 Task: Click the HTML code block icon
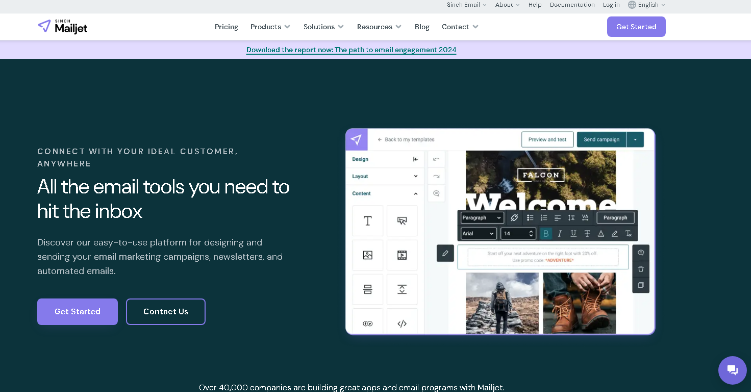[x=402, y=323]
